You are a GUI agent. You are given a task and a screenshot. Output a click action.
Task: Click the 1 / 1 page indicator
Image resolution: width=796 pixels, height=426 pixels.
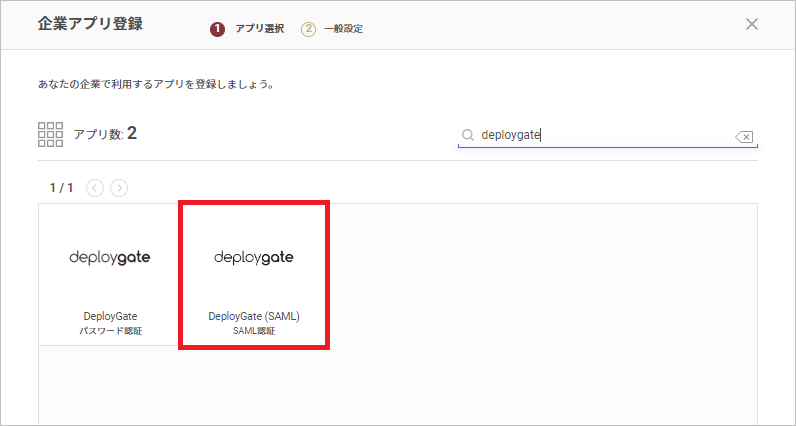[61, 188]
